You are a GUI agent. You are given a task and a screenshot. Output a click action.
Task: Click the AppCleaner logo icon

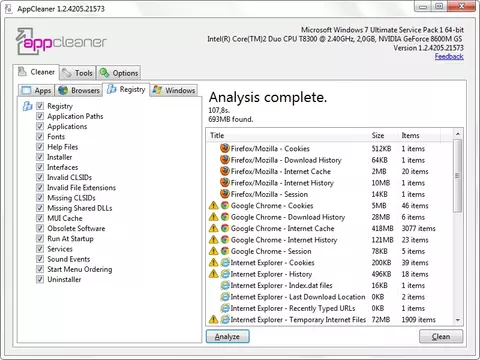[25, 41]
